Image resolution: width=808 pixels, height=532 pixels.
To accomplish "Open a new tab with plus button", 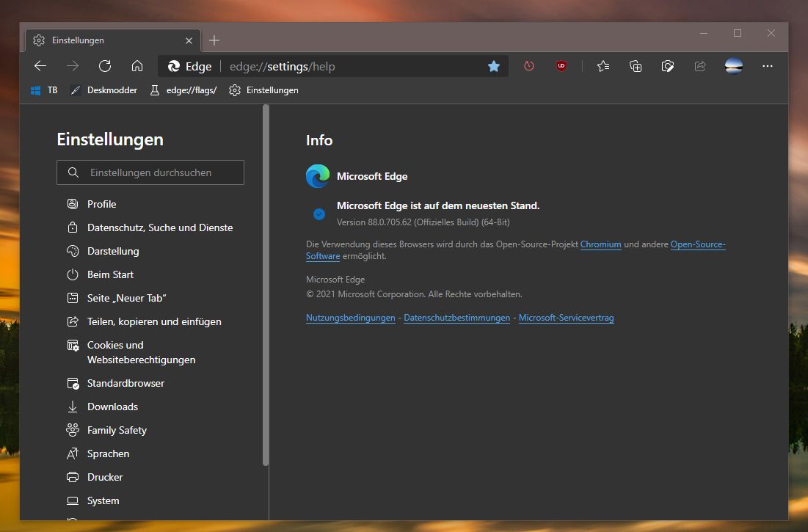I will 214,40.
